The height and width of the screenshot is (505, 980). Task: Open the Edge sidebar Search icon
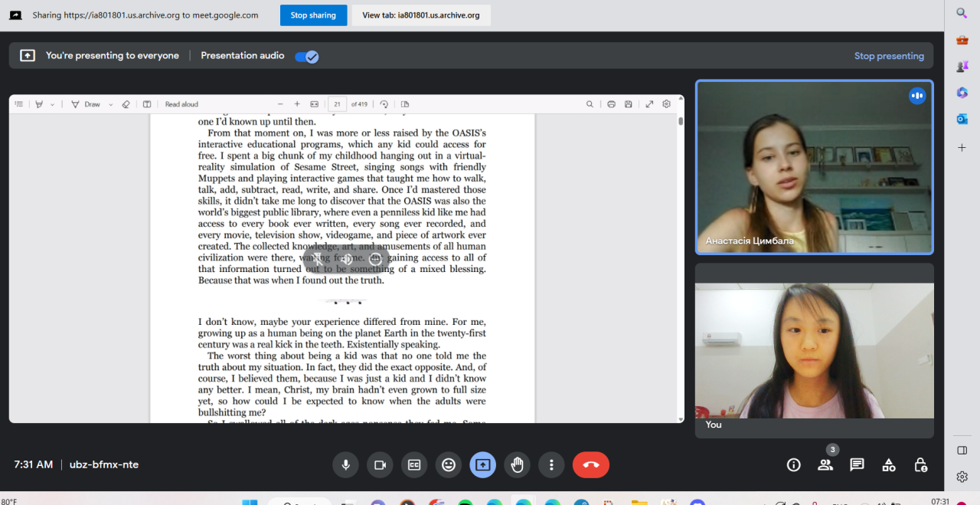(962, 13)
